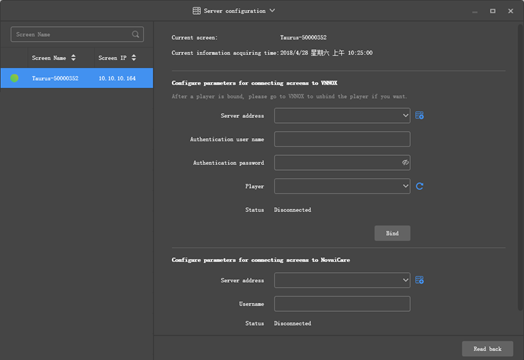This screenshot has height=360, width=524.
Task: Open the Server configuration title menu chevron
Action: pos(272,11)
